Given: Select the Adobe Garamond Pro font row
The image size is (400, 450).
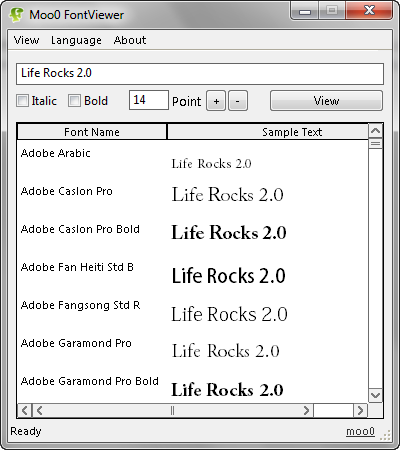Looking at the screenshot, I should [x=193, y=350].
